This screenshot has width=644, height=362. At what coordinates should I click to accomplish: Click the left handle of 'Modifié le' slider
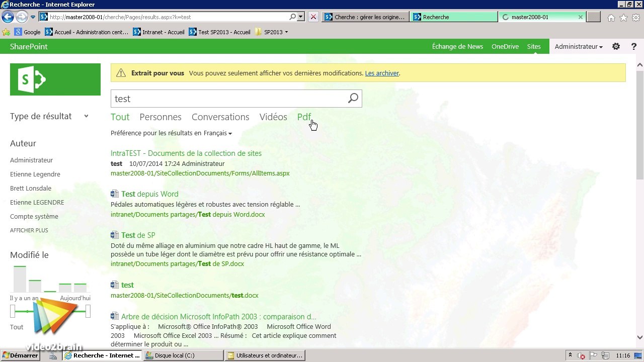click(x=13, y=312)
